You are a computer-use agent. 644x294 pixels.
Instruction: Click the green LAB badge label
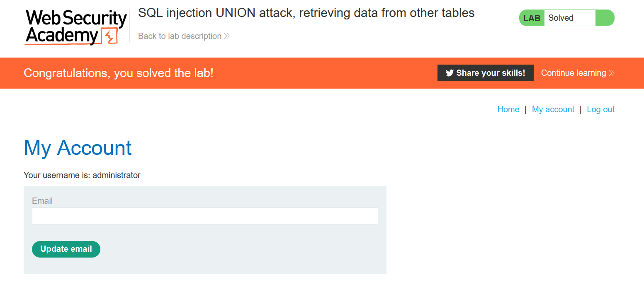(532, 18)
